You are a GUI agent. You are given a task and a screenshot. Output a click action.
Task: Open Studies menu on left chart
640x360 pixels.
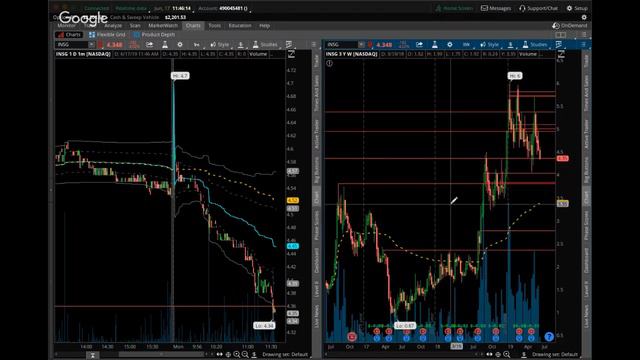coord(265,44)
